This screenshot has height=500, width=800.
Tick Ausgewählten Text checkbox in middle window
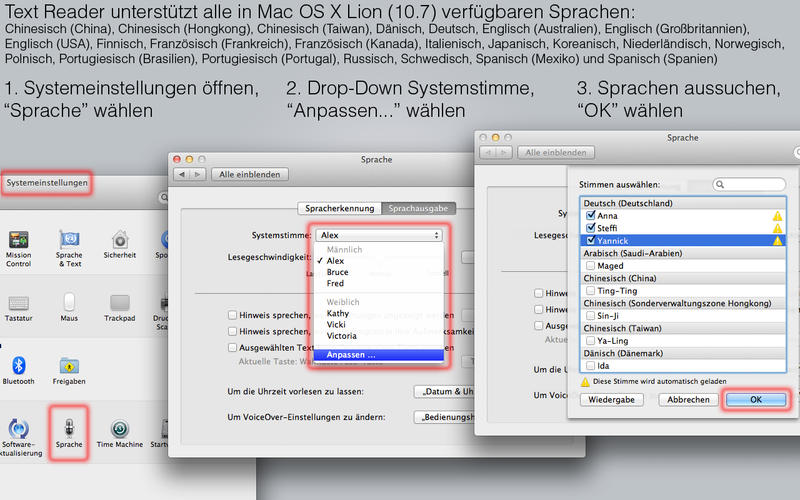tap(232, 347)
